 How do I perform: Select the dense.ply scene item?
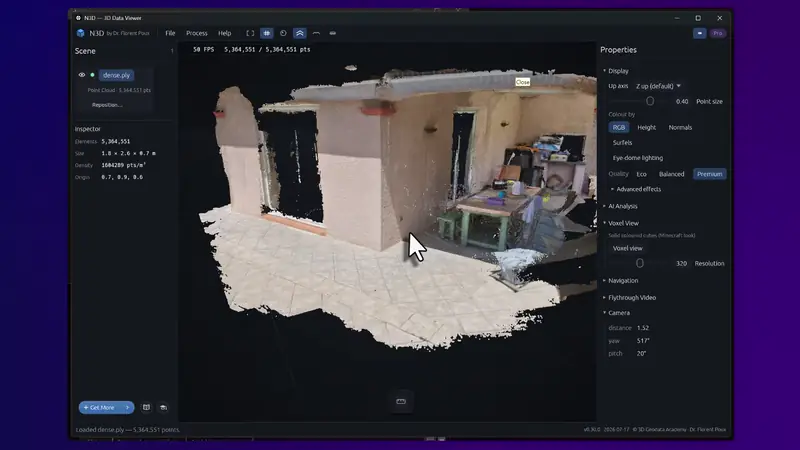116,75
